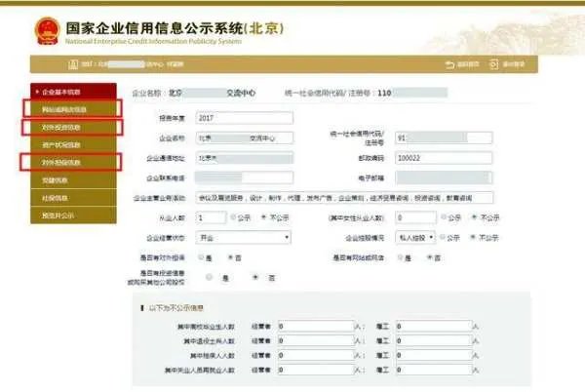Click 经营者 field for 高校毕业生人数

click(316, 327)
